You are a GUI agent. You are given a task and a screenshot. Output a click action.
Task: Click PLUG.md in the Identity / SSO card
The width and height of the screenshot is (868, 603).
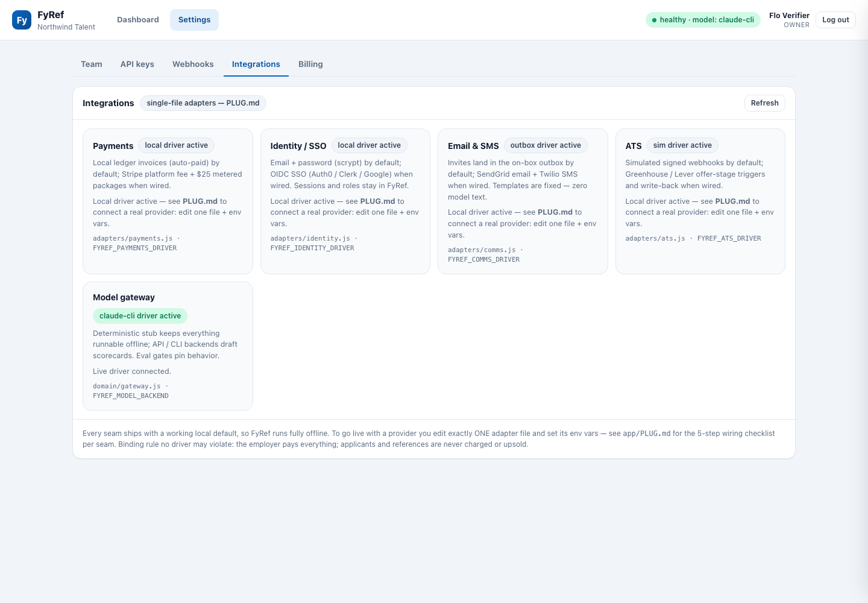(x=378, y=201)
